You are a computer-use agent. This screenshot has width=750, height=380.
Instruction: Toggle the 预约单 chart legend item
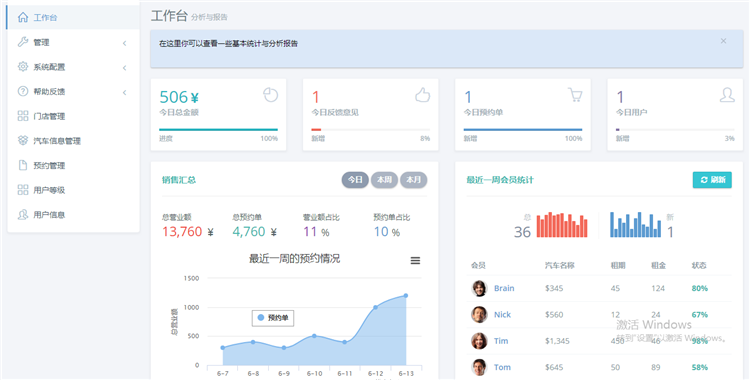click(273, 318)
